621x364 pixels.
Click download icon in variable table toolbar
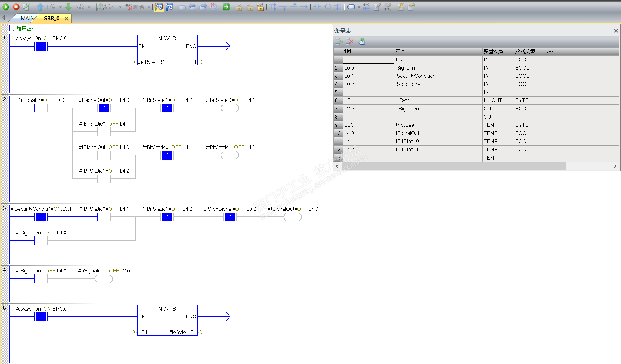tap(362, 41)
